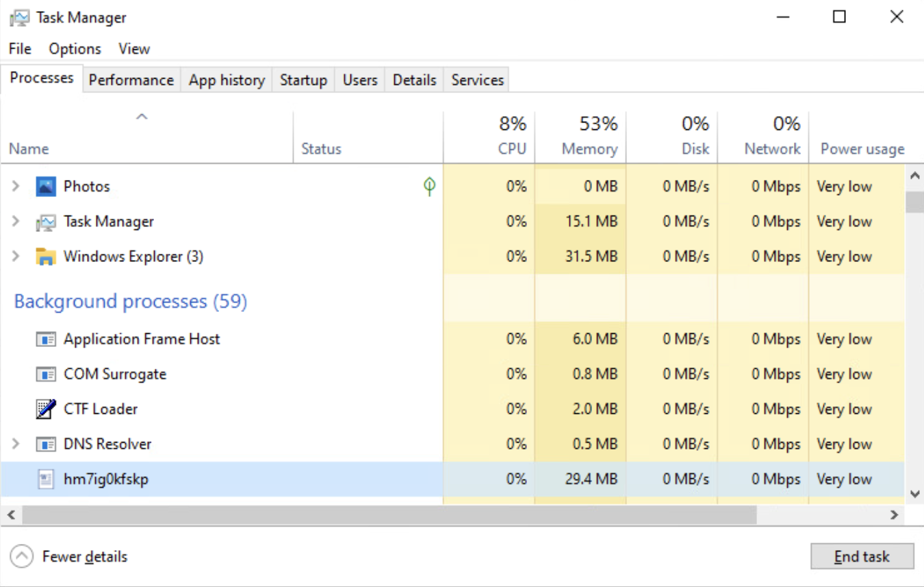This screenshot has width=924, height=587.
Task: Expand the Windows Explorer (3) group
Action: (16, 257)
